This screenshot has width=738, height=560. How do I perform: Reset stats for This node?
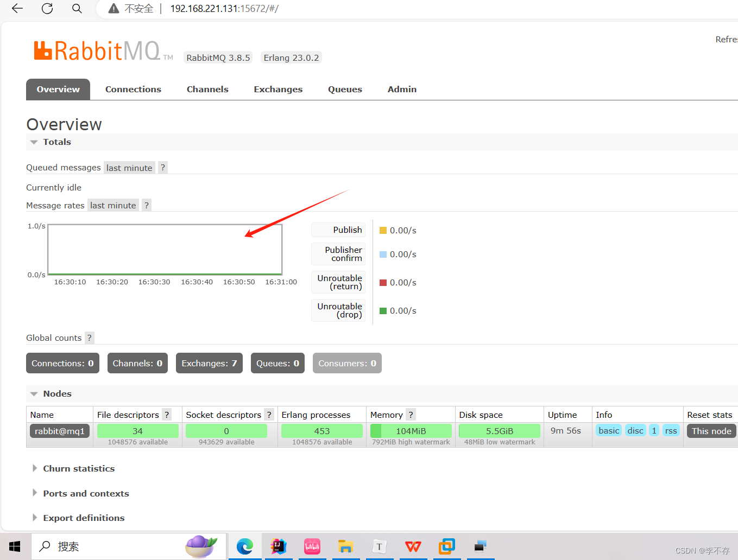click(711, 431)
